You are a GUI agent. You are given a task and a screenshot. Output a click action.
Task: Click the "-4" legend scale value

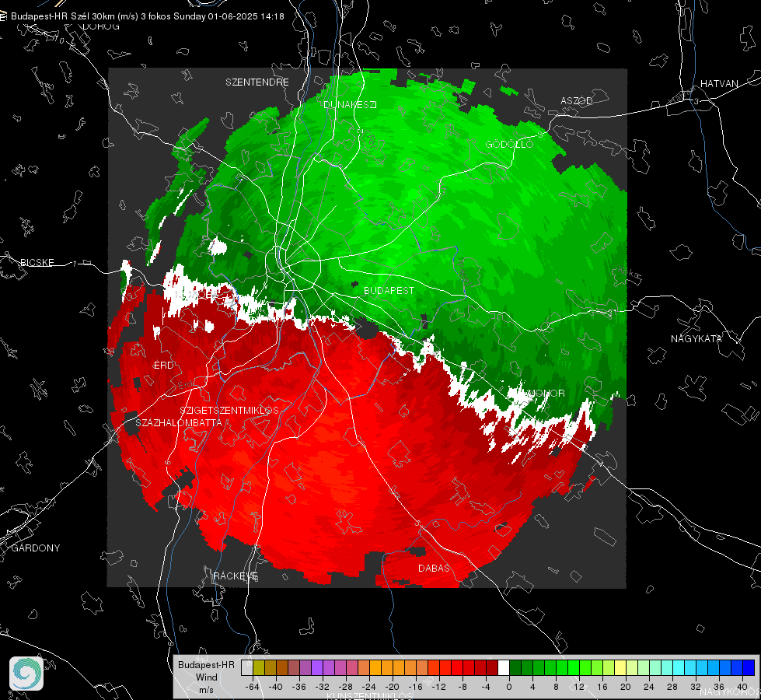click(486, 687)
